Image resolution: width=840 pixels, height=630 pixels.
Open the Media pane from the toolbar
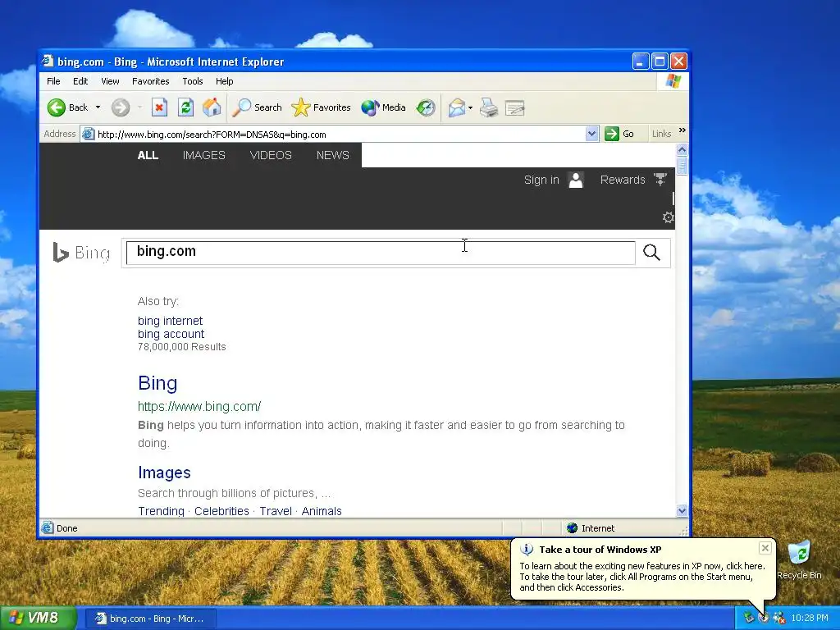(384, 107)
